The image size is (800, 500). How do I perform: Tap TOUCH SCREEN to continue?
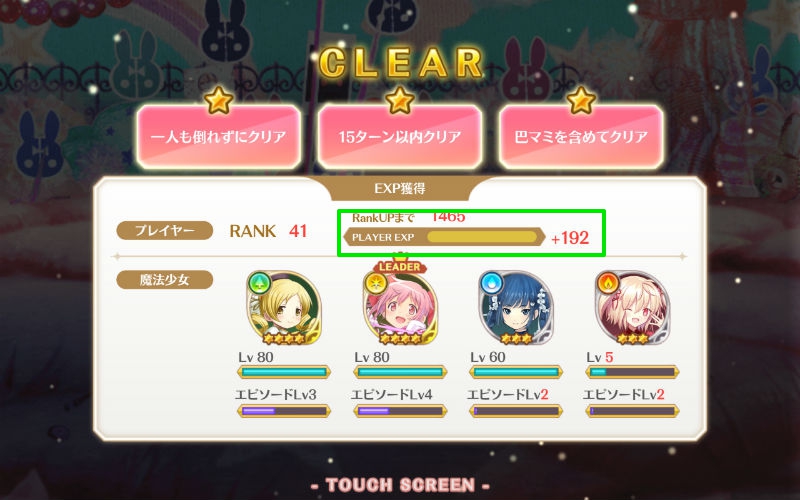pos(400,485)
